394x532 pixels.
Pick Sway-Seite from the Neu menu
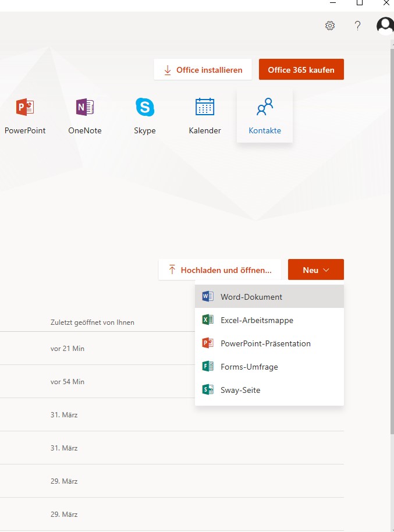tap(269, 390)
